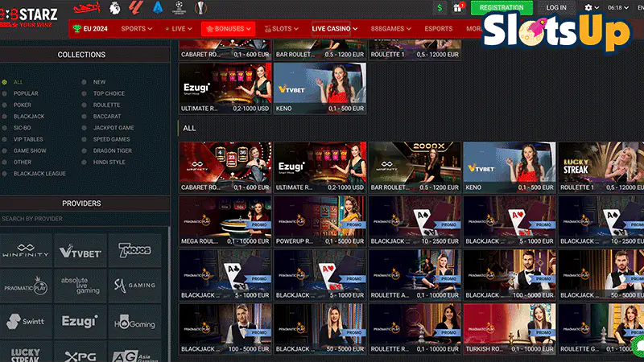Expand the Bonuses dropdown menu
Image resolution: width=644 pixels, height=362 pixels.
(229, 29)
